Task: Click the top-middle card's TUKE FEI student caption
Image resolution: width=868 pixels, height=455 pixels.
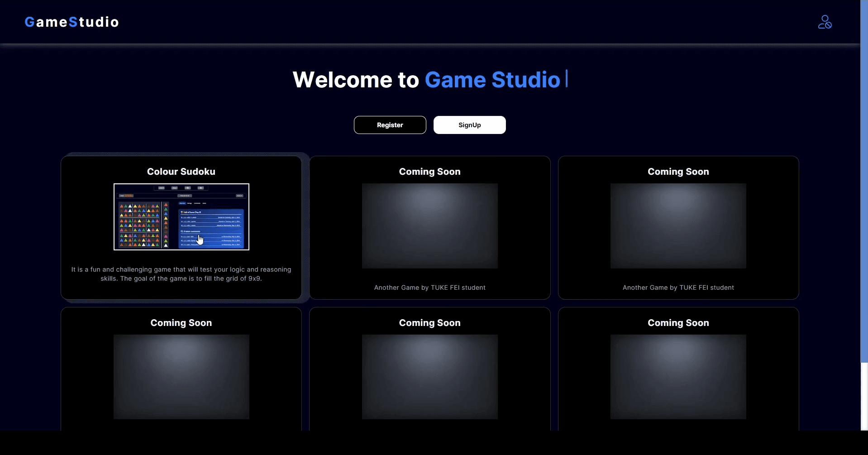Action: (x=429, y=287)
